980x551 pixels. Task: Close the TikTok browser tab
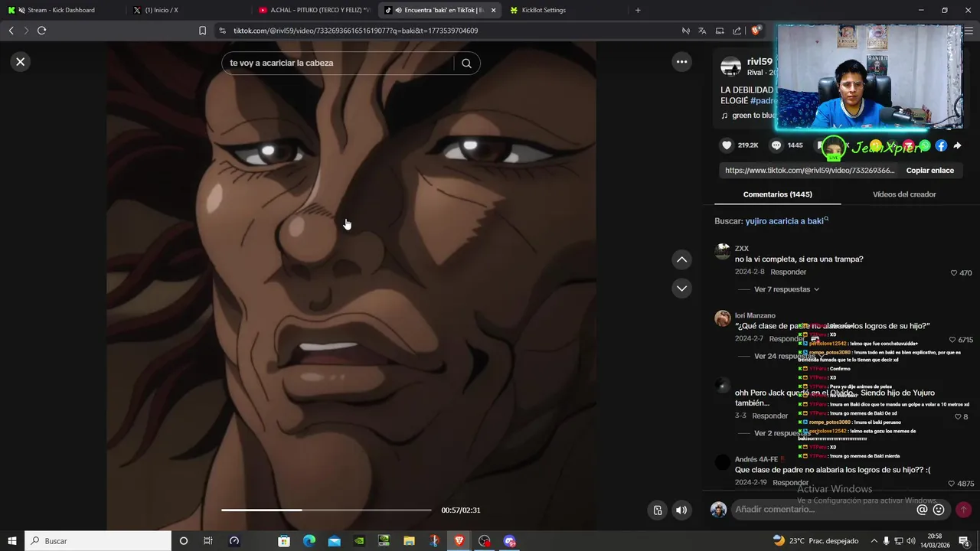pyautogui.click(x=493, y=10)
